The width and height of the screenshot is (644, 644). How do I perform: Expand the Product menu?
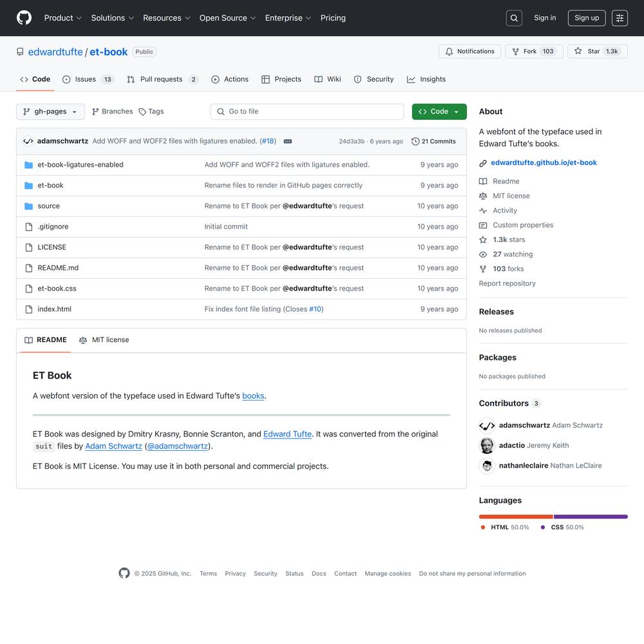pyautogui.click(x=63, y=18)
